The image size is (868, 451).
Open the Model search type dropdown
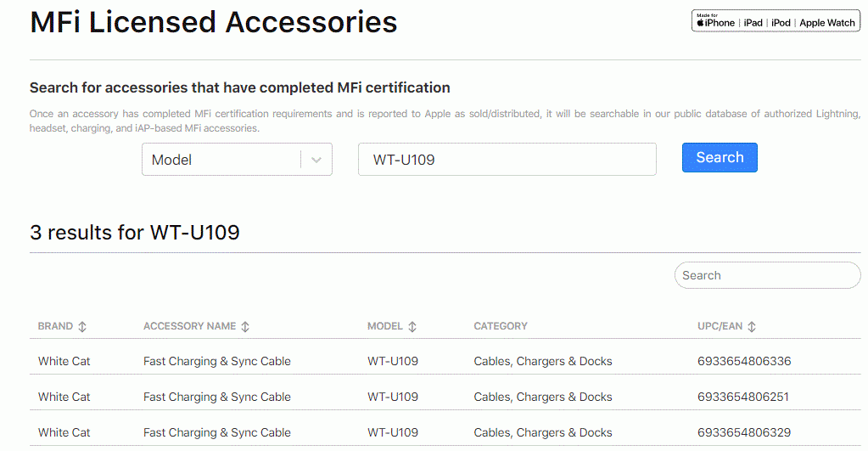(x=237, y=160)
